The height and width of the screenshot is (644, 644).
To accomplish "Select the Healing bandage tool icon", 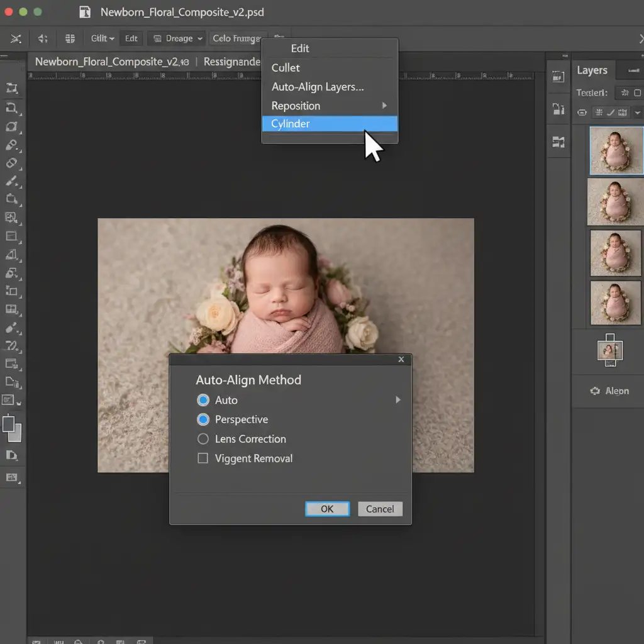I will click(11, 163).
